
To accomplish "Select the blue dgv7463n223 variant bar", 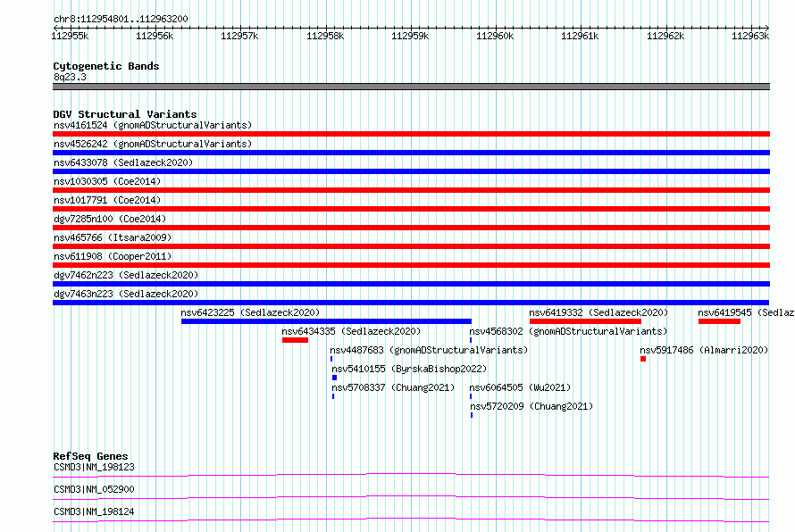I will pyautogui.click(x=411, y=303).
